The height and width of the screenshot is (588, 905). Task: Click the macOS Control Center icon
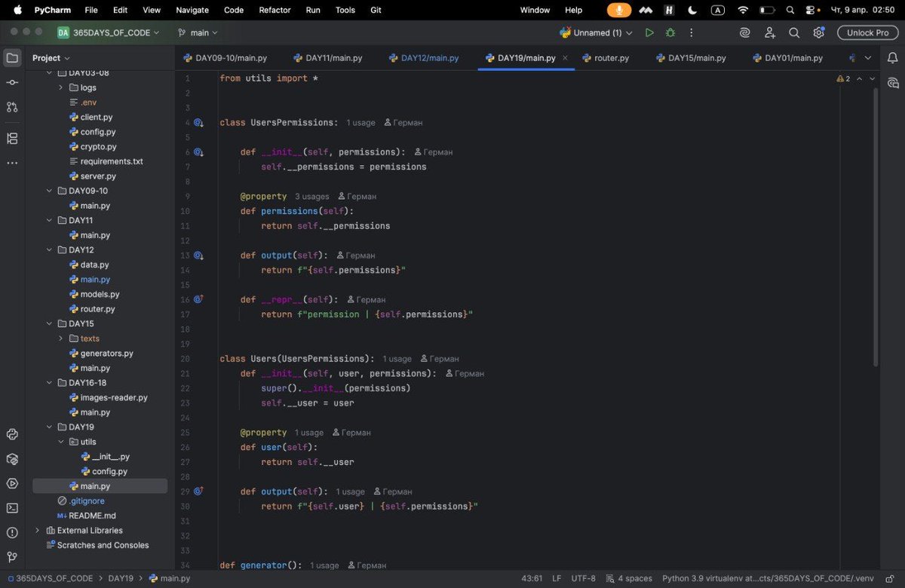coord(811,10)
